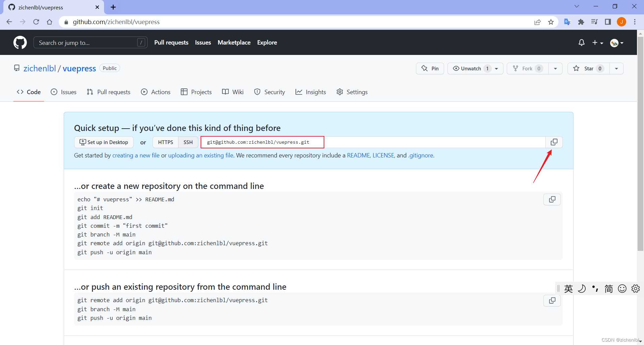Click the browser home icon
644x345 pixels.
(49, 22)
